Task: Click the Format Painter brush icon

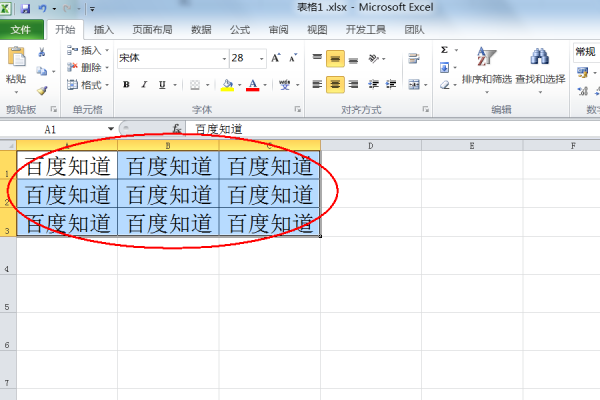Action: (42, 90)
